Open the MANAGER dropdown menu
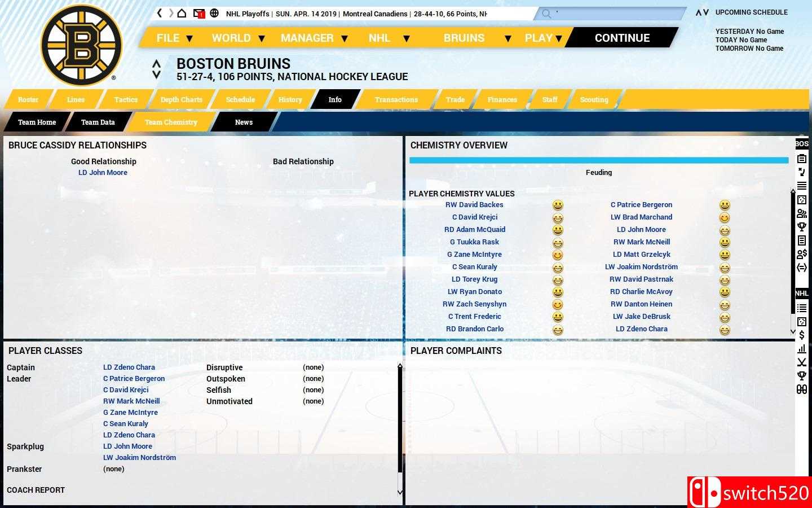812x508 pixels. pyautogui.click(x=314, y=38)
